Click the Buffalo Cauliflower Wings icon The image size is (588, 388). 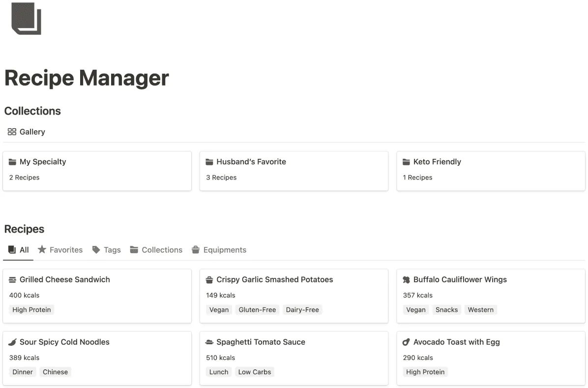click(406, 279)
